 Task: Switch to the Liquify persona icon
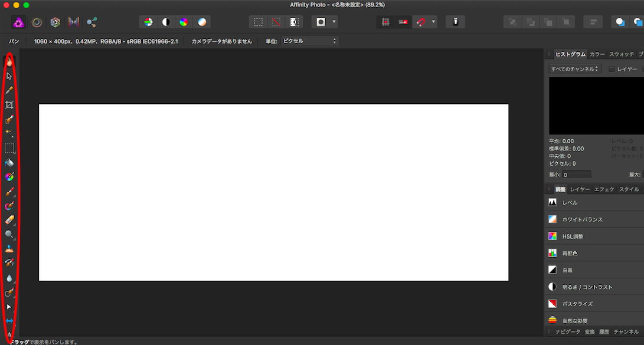click(x=37, y=22)
